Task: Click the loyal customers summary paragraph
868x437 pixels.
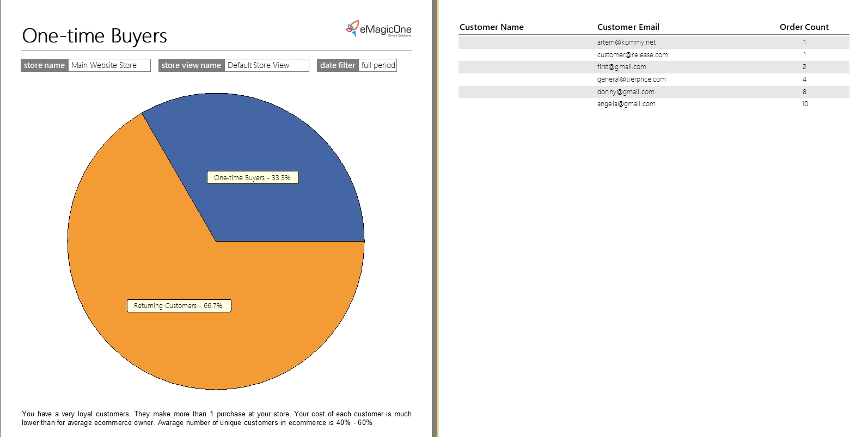Action: click(x=217, y=418)
